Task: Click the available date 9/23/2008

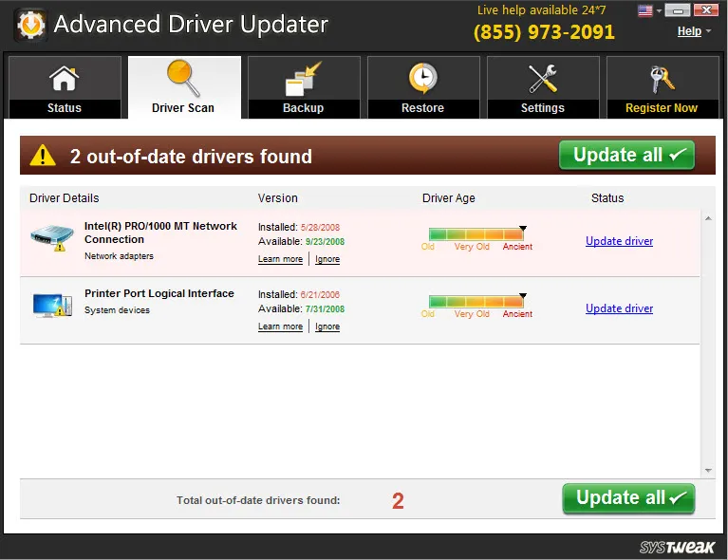Action: coord(325,241)
